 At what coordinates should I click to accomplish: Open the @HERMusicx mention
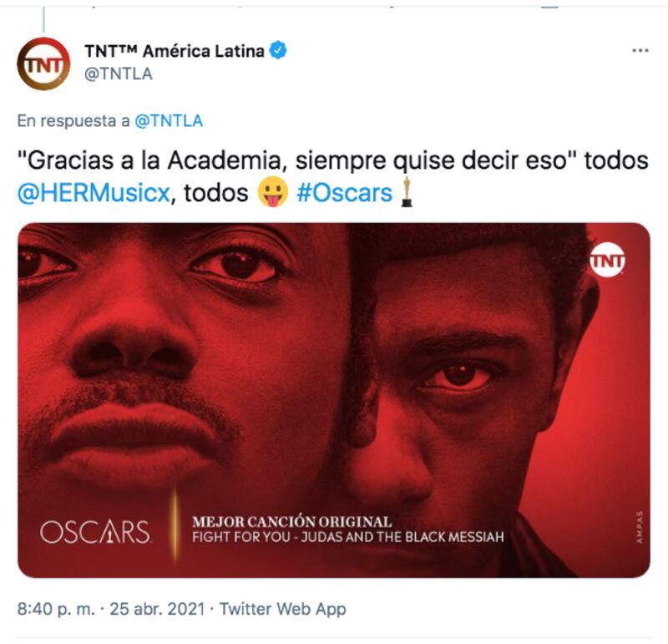point(94,193)
